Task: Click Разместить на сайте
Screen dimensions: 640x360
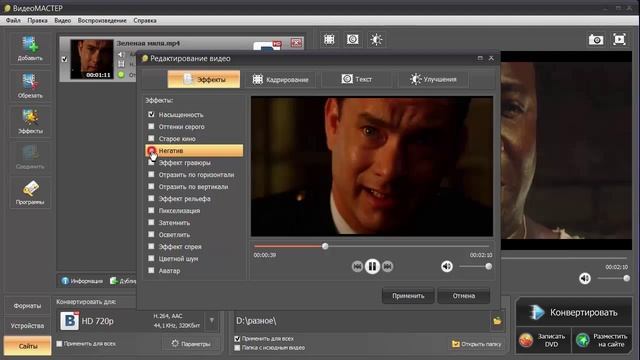Action: click(x=602, y=340)
